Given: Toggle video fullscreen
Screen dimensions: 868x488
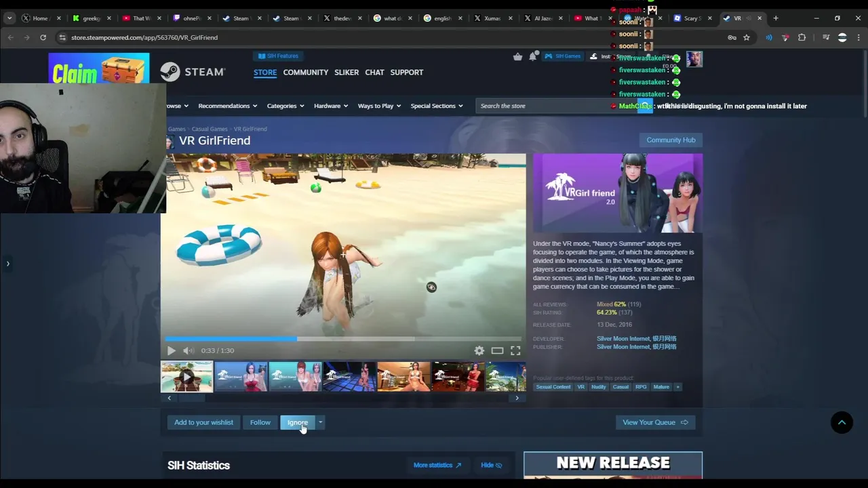Looking at the screenshot, I should tap(515, 350).
